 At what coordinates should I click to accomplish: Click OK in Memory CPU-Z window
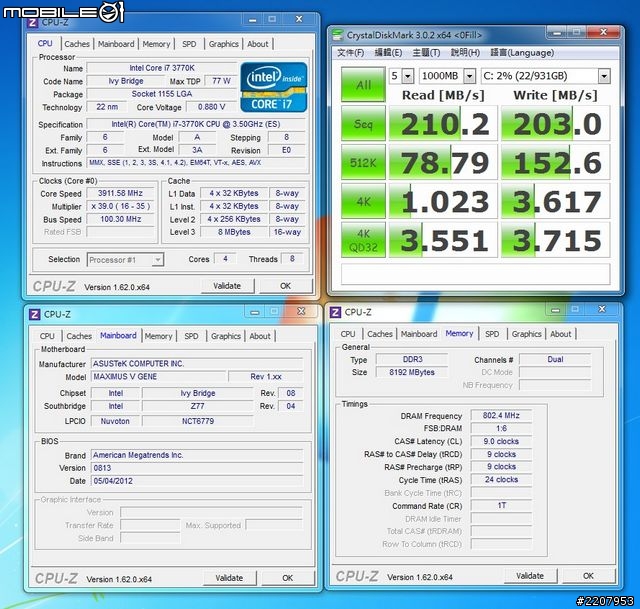(588, 576)
